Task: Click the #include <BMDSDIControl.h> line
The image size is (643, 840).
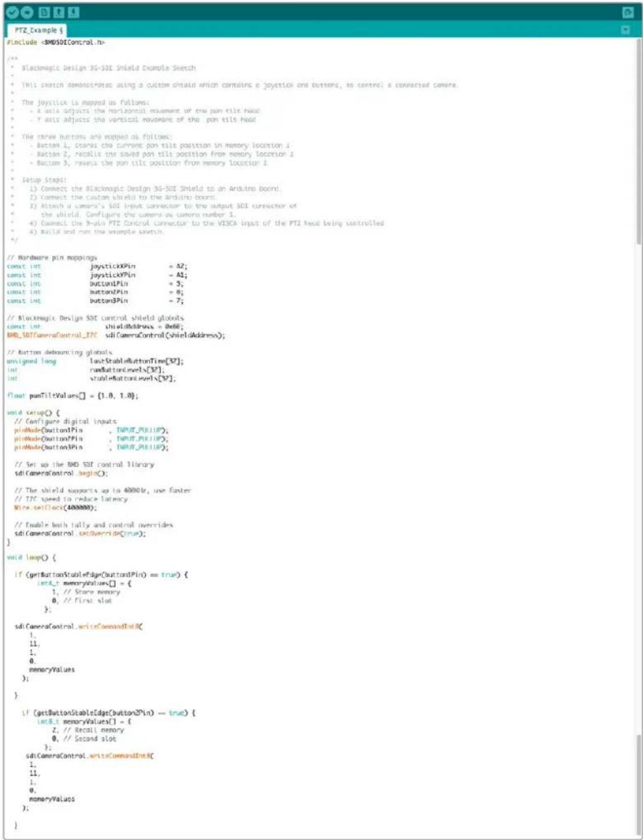Action: point(56,42)
